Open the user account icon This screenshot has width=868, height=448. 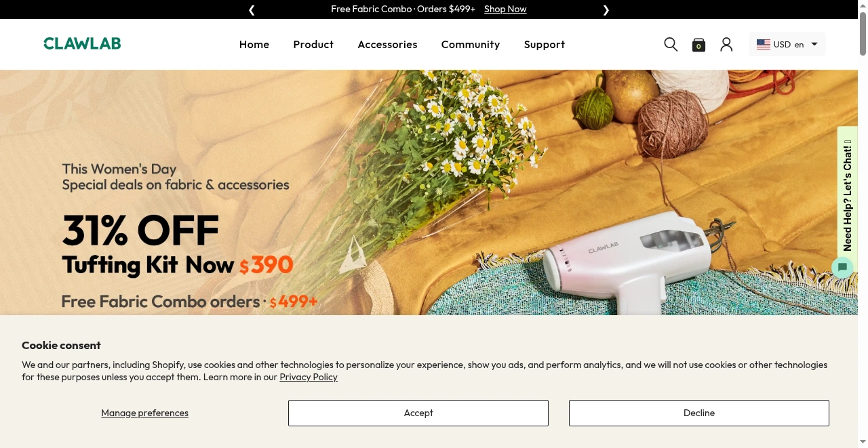coord(726,45)
